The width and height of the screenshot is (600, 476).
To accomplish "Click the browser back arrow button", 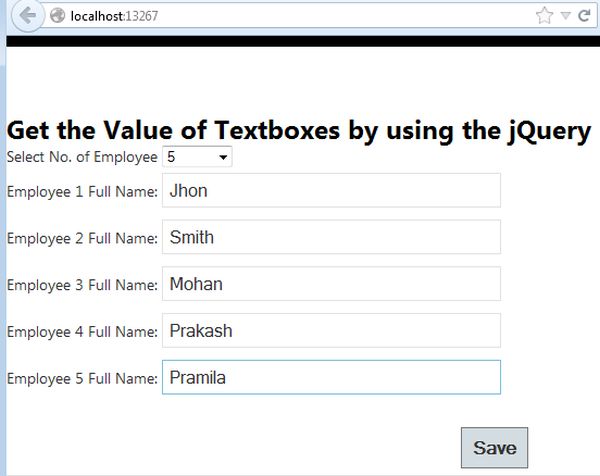I will click(29, 16).
